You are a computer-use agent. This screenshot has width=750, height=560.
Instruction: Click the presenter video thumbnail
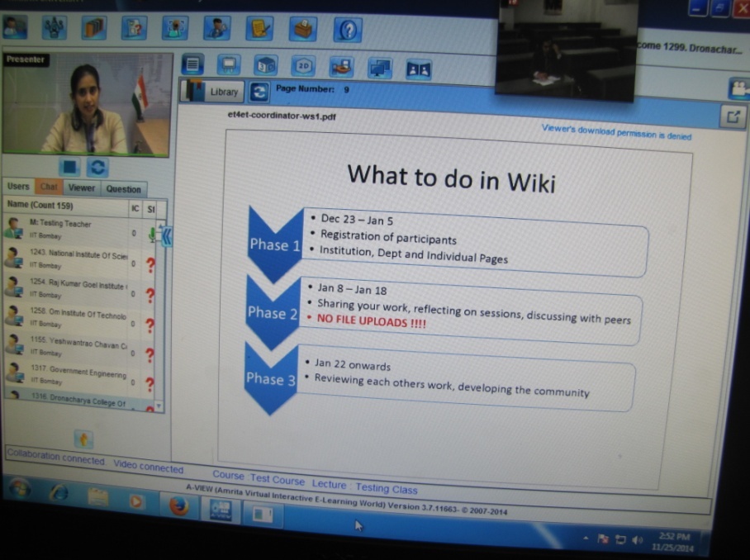[88, 105]
